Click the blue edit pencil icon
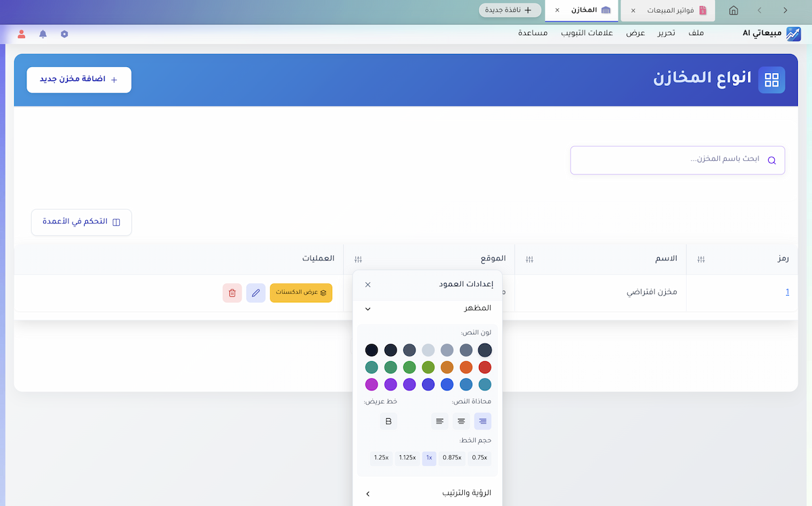812x506 pixels. click(256, 293)
